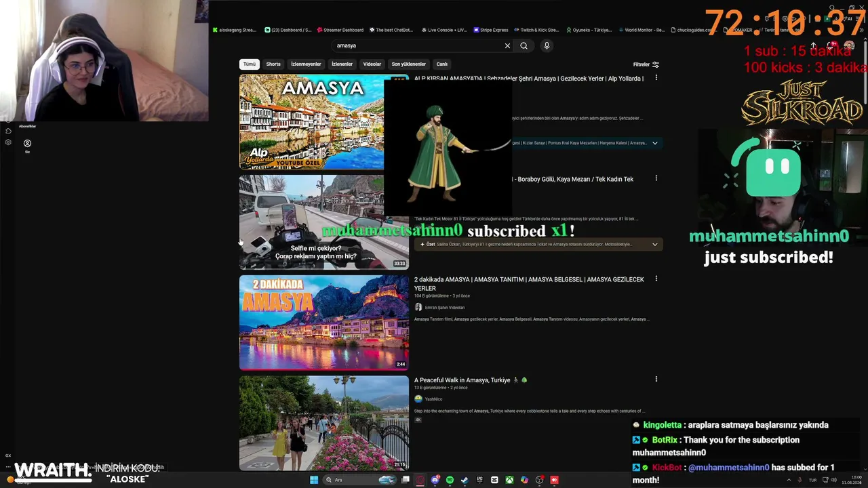Click the taskbar Ara search box
This screenshot has width=868, height=488.
[359, 480]
